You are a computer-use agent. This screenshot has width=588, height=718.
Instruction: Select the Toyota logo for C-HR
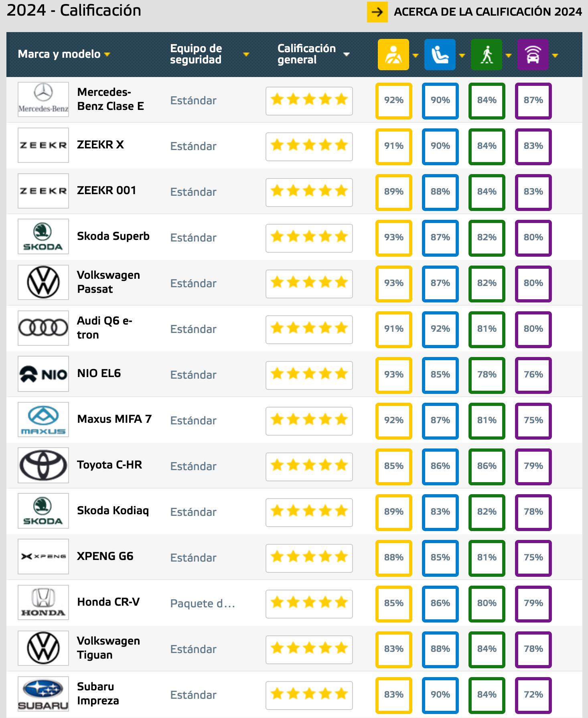pos(43,465)
